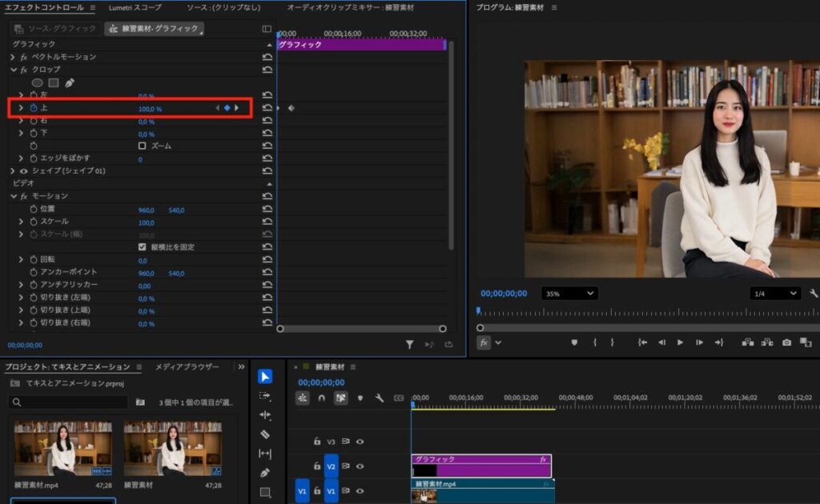The image size is (820, 504).
Task: Open the 1/4 playback resolution dropdown
Action: click(774, 294)
